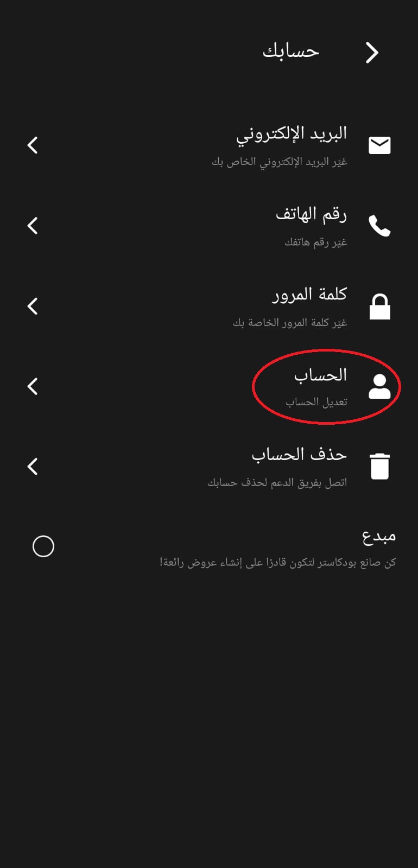Image resolution: width=418 pixels, height=868 pixels.
Task: Tap the person profile icon
Action: [379, 386]
